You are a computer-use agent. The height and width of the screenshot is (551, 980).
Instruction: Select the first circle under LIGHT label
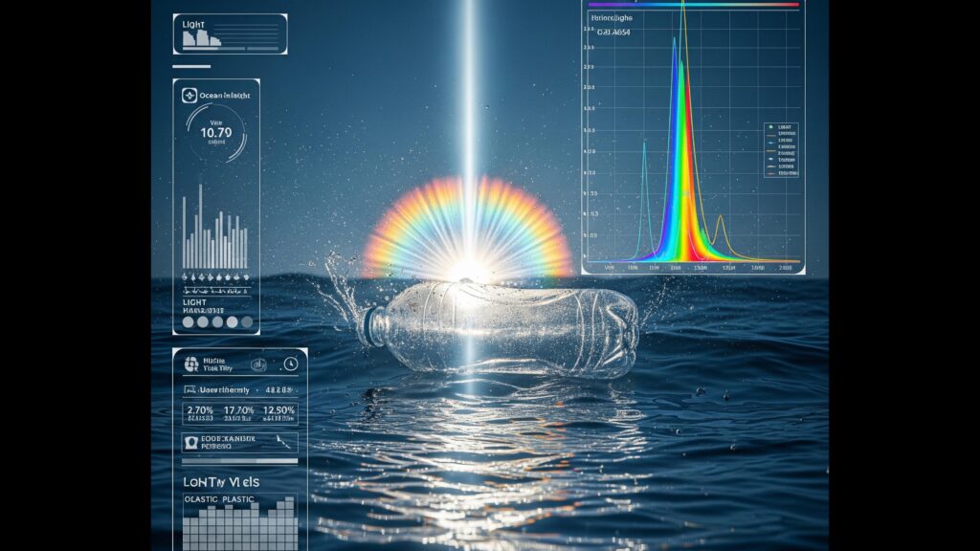tap(189, 322)
